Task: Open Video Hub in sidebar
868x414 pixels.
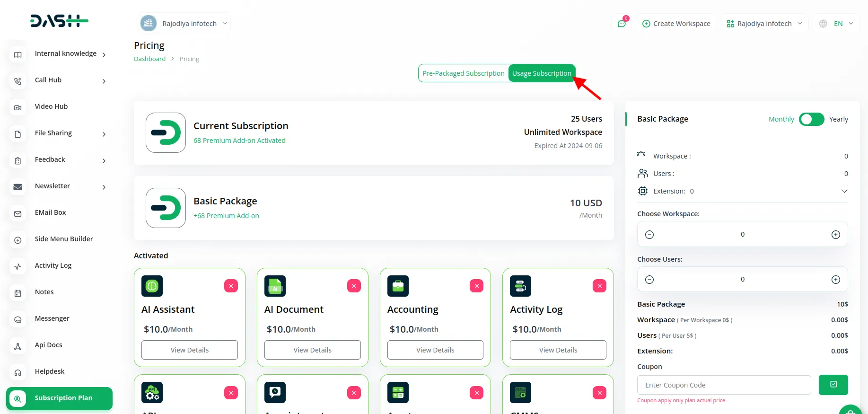Action: 51,106
